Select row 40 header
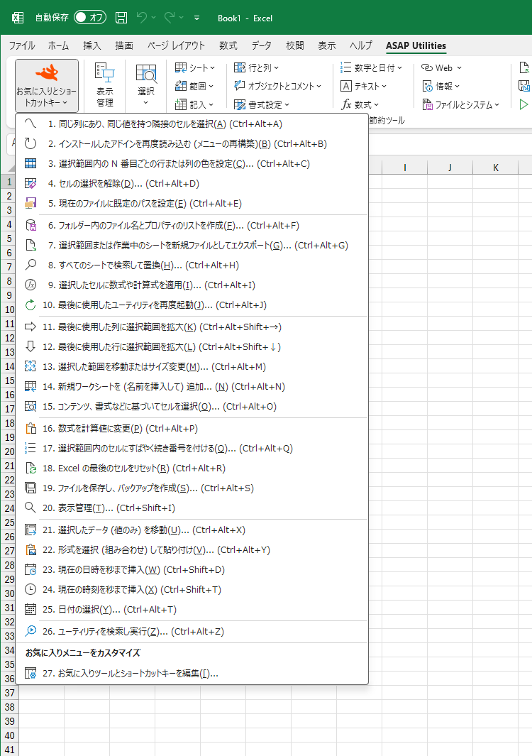This screenshot has width=532, height=756. click(9, 735)
